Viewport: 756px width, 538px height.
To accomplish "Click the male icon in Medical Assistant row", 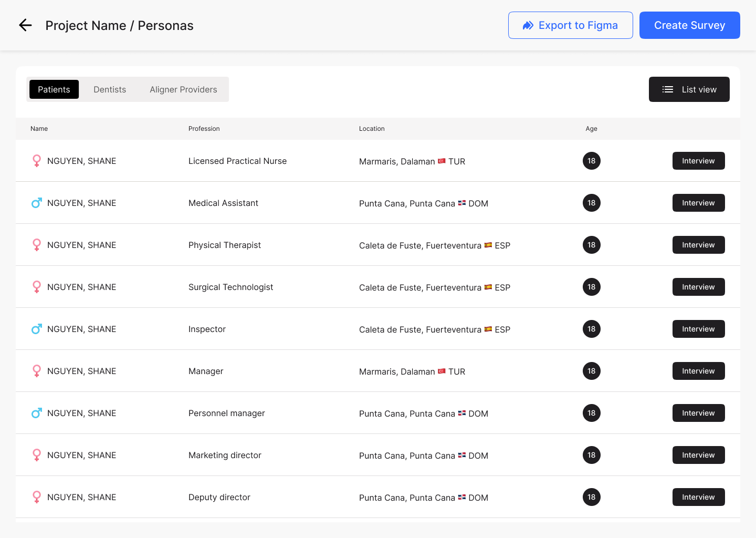I will (37, 203).
